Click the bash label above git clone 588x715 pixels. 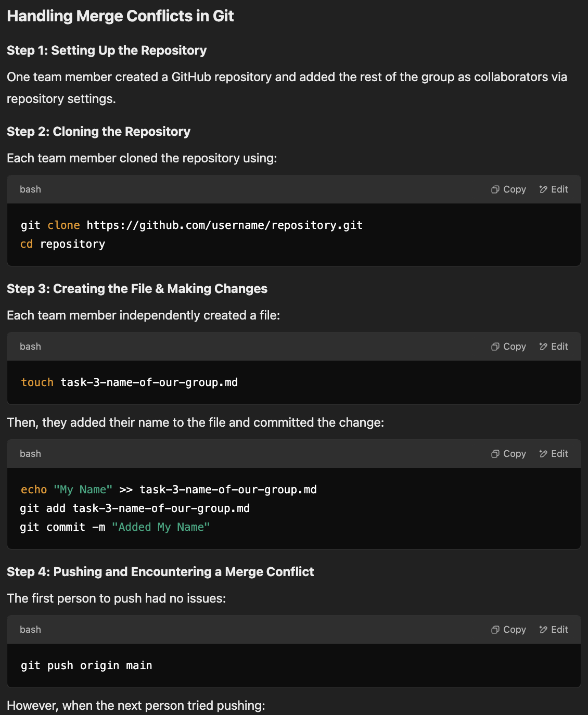pos(30,189)
